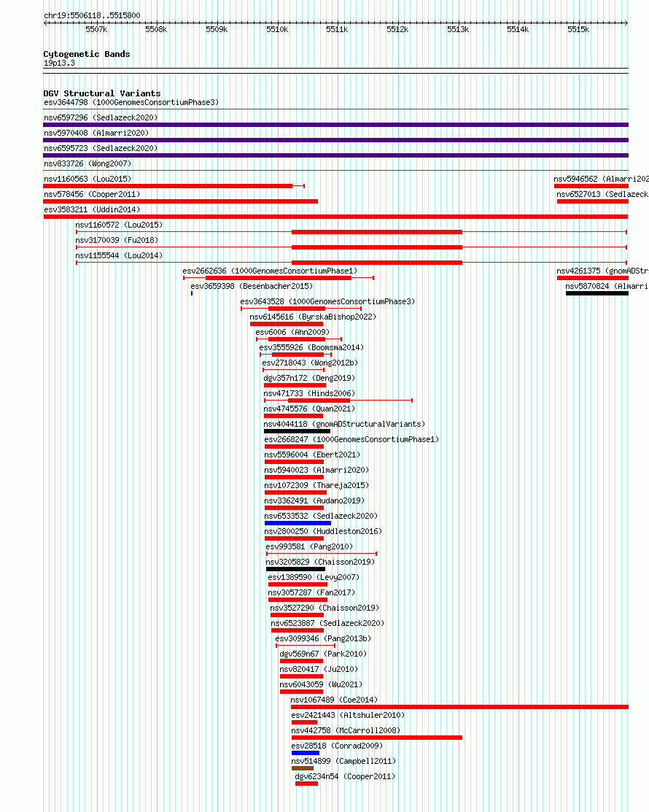The height and width of the screenshot is (812, 649).
Task: Click the nsv5940023 Almarri2020 label
Action: [x=316, y=471]
